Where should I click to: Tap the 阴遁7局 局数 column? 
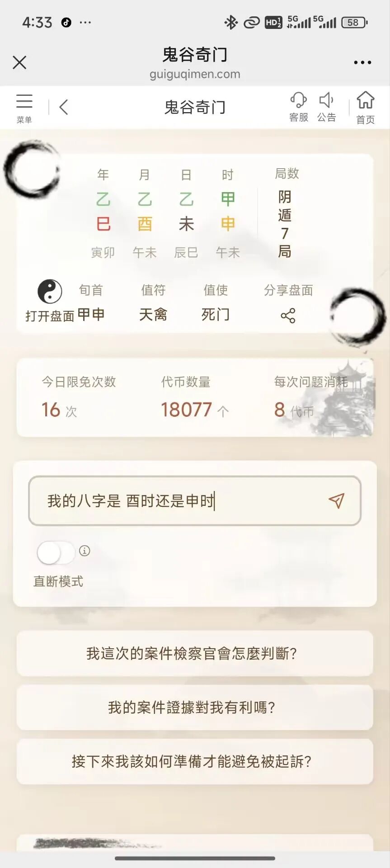286,212
